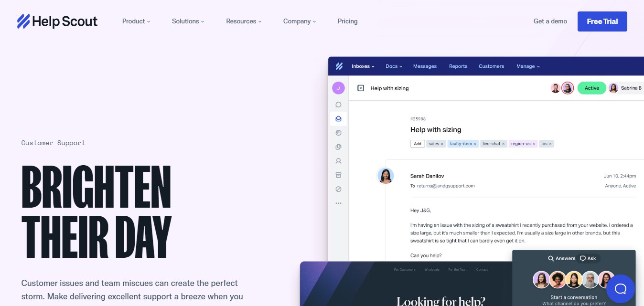Expand the Manage dropdown in the mockup
Image resolution: width=644 pixels, height=306 pixels.
[x=528, y=66]
